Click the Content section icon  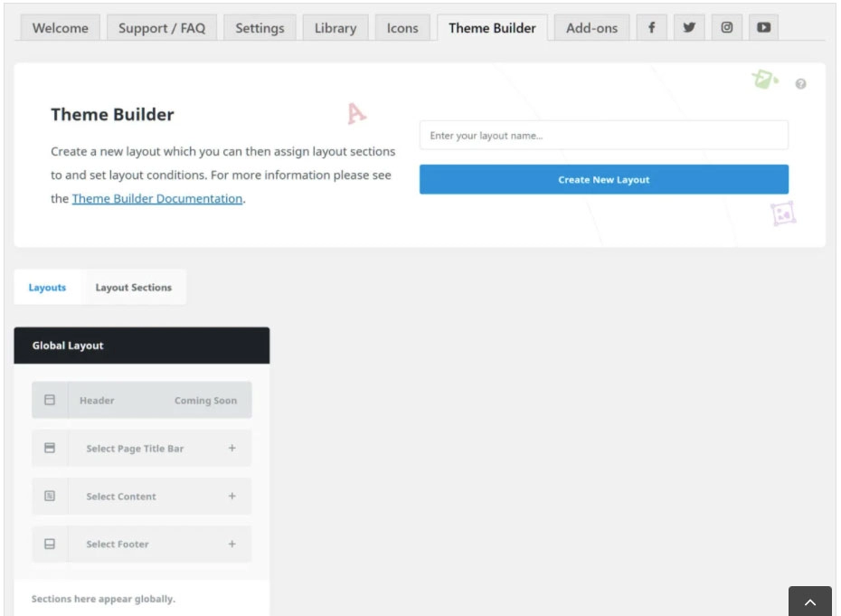click(50, 496)
